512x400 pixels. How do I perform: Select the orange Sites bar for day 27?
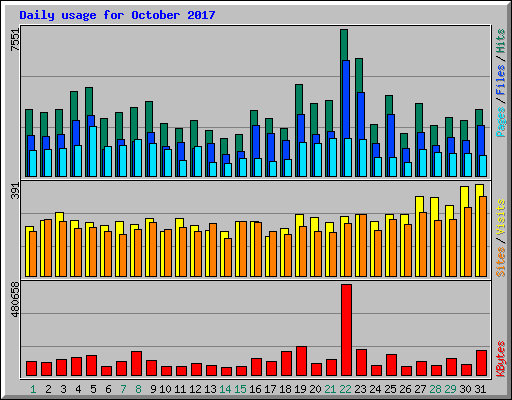(423, 244)
